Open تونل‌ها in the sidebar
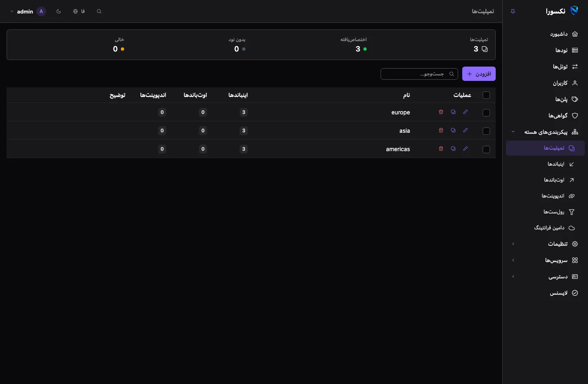The height and width of the screenshot is (384, 588). pyautogui.click(x=545, y=67)
